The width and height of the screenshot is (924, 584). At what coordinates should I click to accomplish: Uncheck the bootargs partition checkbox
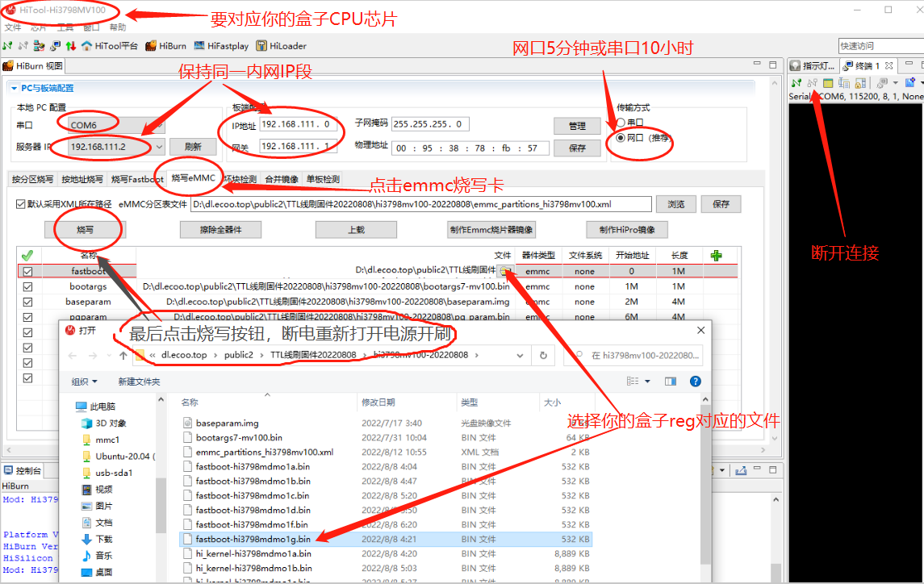click(x=29, y=286)
